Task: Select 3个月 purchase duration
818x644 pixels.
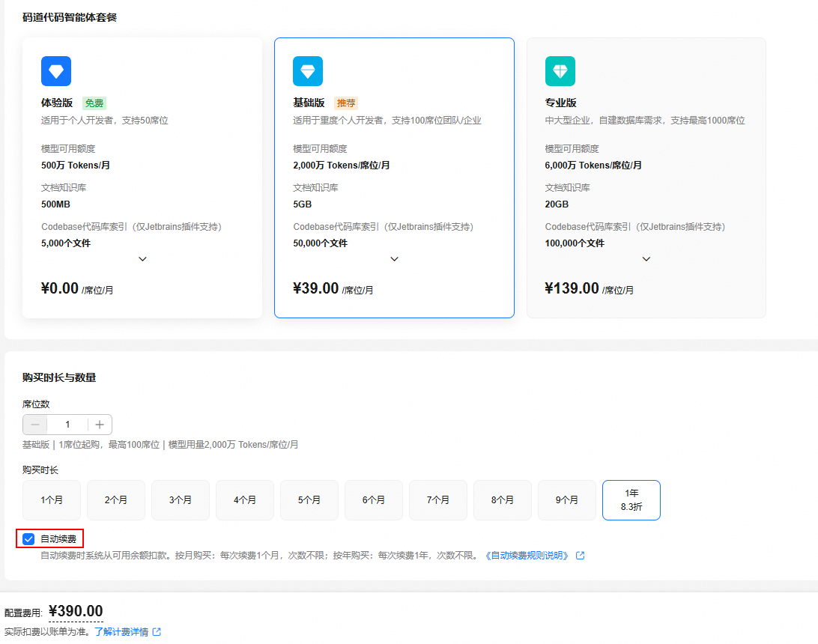Action: (181, 500)
